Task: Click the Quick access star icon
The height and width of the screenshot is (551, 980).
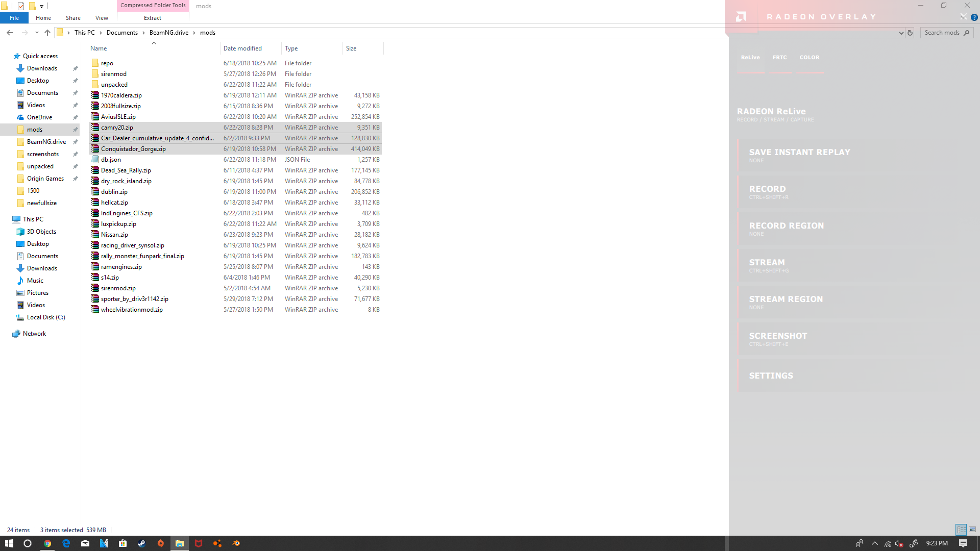Action: tap(17, 56)
